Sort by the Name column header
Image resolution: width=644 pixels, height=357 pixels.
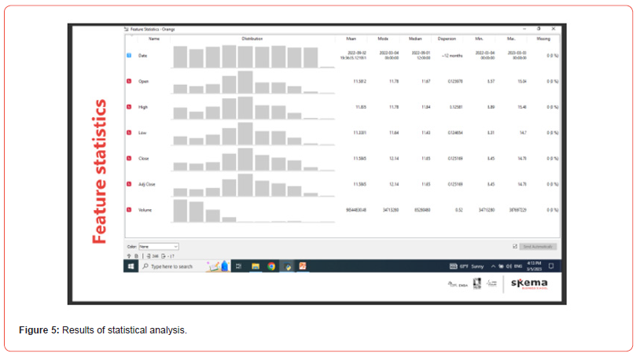pyautogui.click(x=154, y=39)
